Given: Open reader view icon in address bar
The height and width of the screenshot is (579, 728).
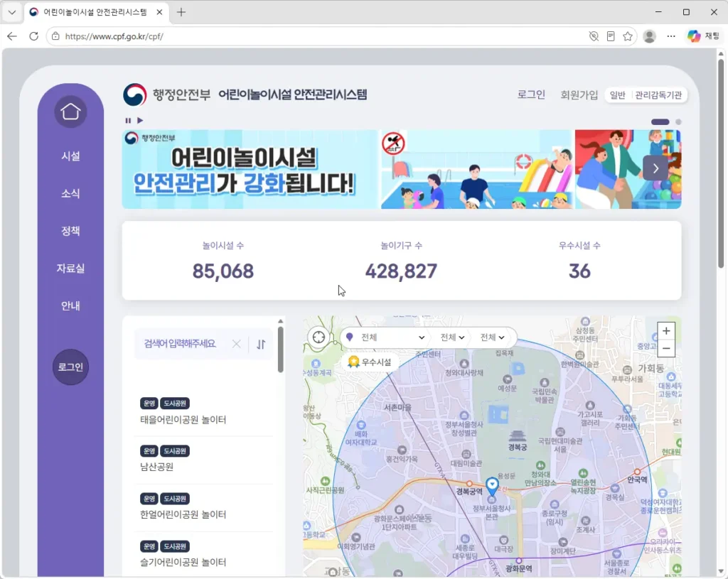Looking at the screenshot, I should [x=611, y=36].
